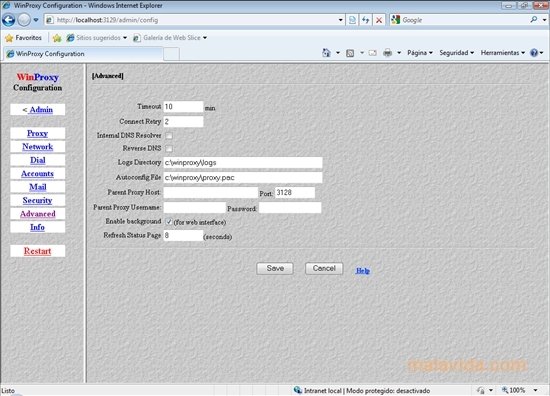Enable the Internal DNS Resolver checkbox
This screenshot has height=396, width=550.
(169, 136)
